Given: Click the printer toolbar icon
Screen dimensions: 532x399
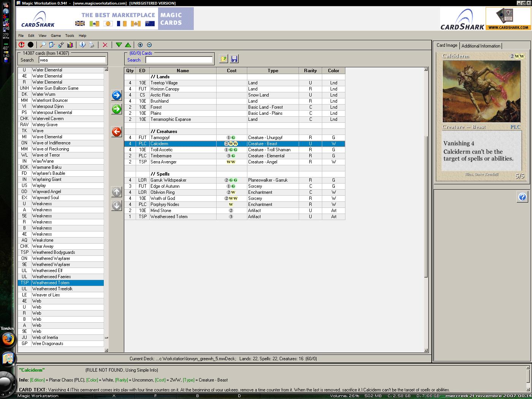Looking at the screenshot, I should click(91, 45).
